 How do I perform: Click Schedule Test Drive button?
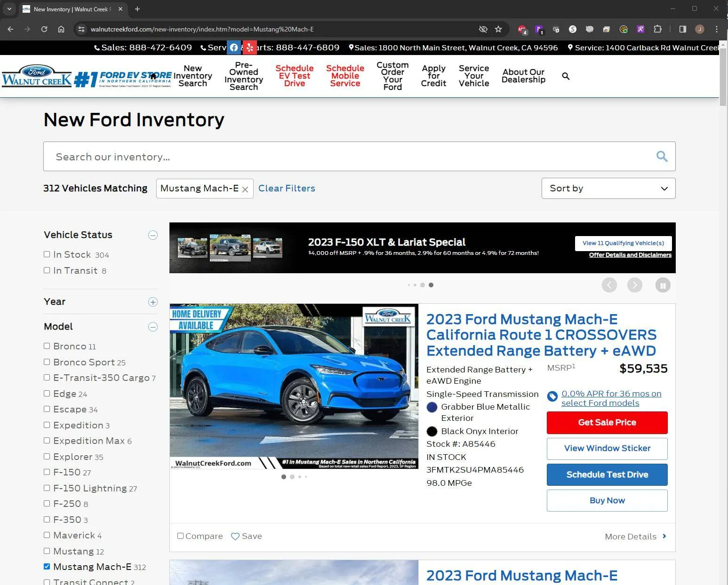[x=607, y=475]
